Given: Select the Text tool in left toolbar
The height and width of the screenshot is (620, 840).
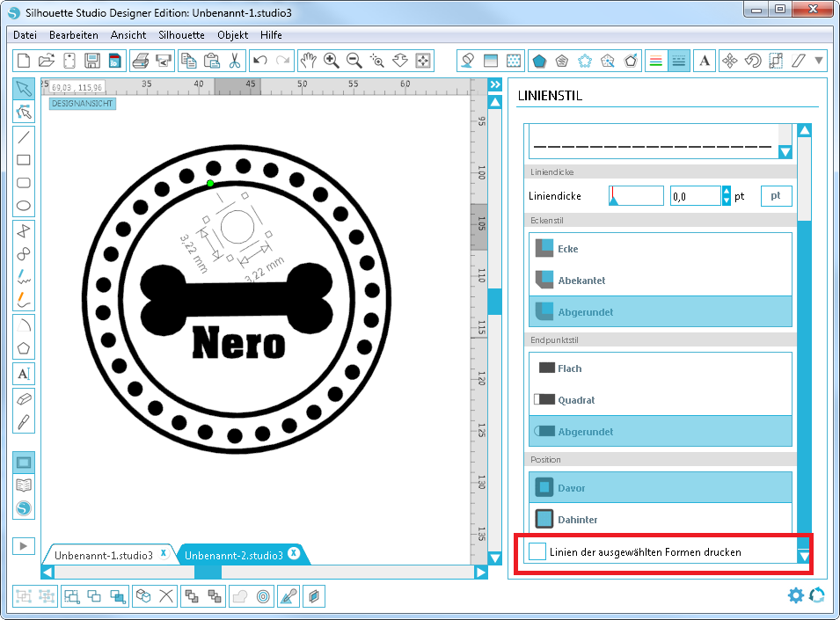Looking at the screenshot, I should (x=24, y=373).
